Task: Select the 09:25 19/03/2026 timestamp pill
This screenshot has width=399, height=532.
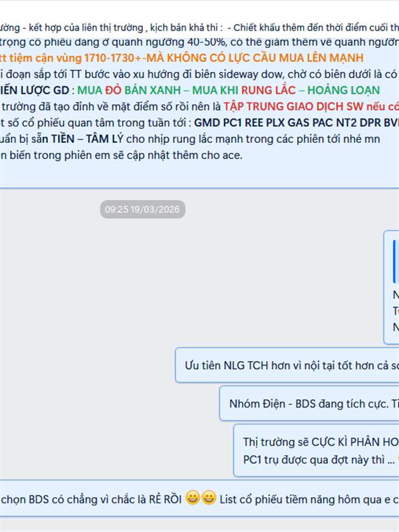Action: [142, 209]
